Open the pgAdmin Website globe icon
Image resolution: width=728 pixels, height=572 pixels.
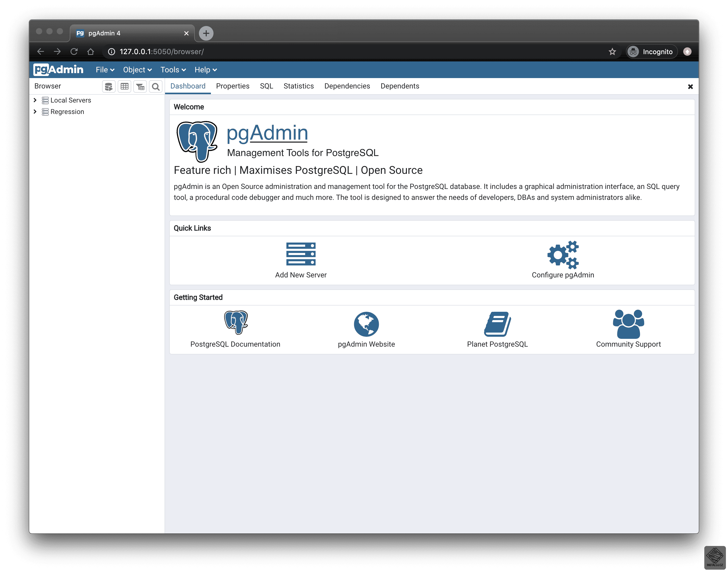click(366, 324)
